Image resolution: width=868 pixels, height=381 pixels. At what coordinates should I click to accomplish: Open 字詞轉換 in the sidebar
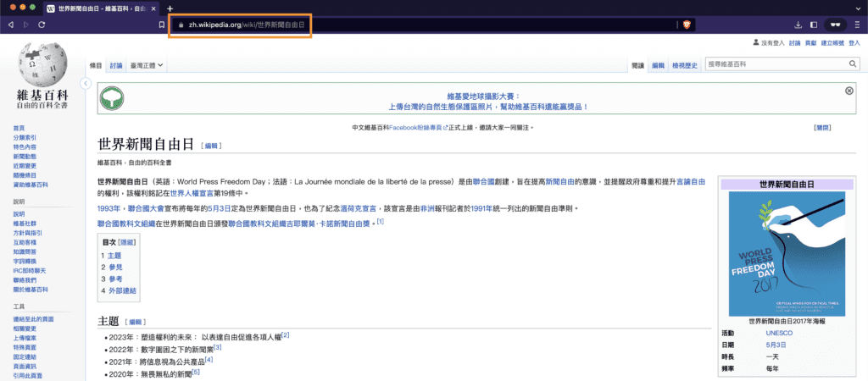pyautogui.click(x=25, y=261)
